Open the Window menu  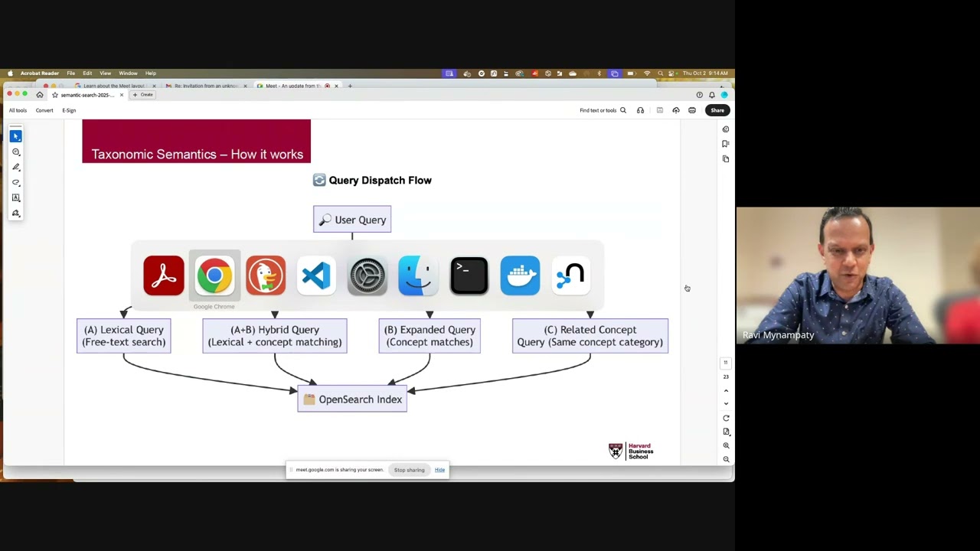click(128, 73)
